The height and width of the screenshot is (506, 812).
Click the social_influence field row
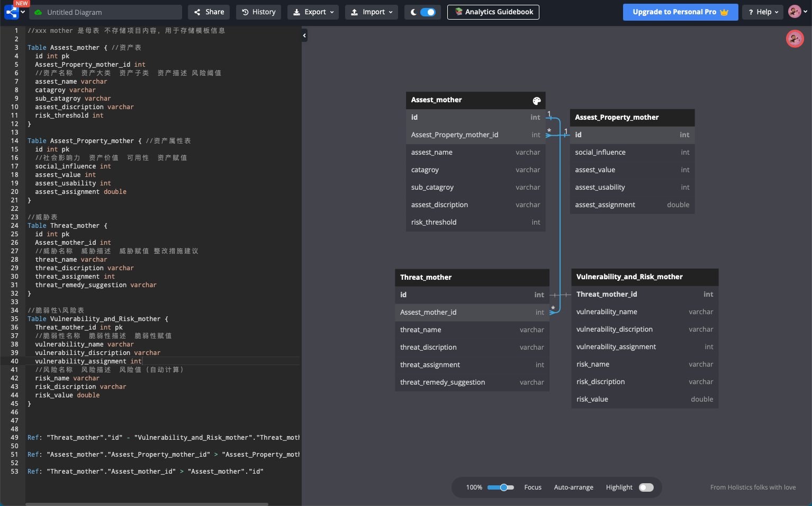[x=632, y=153]
